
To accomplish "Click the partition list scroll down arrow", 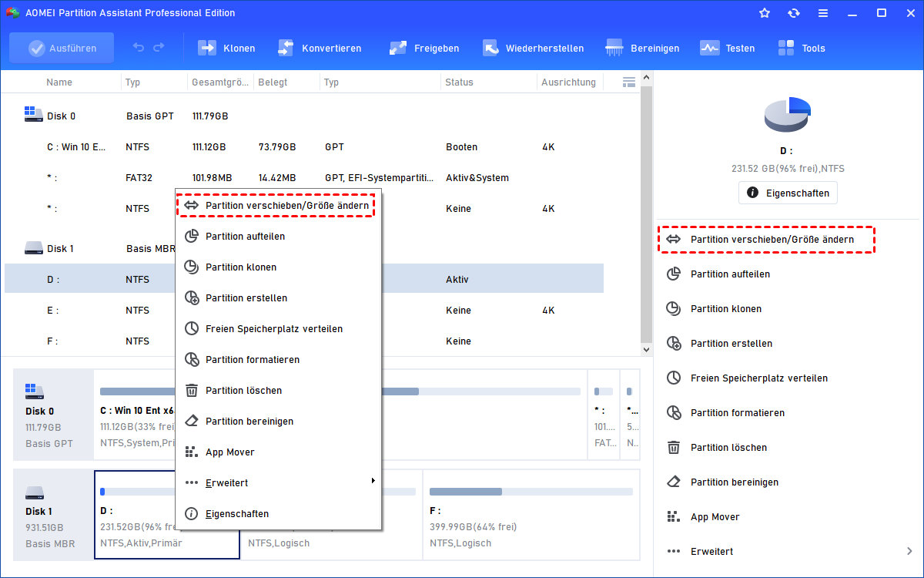I will pyautogui.click(x=647, y=349).
